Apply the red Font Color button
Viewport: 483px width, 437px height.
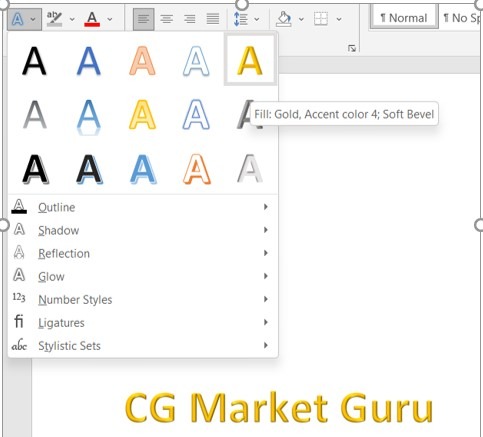click(x=92, y=19)
